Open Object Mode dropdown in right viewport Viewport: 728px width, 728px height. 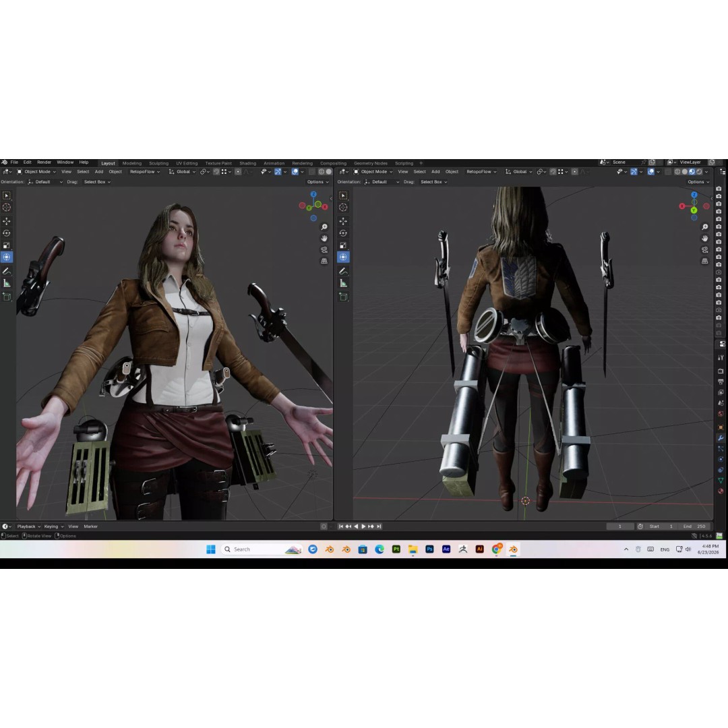373,172
